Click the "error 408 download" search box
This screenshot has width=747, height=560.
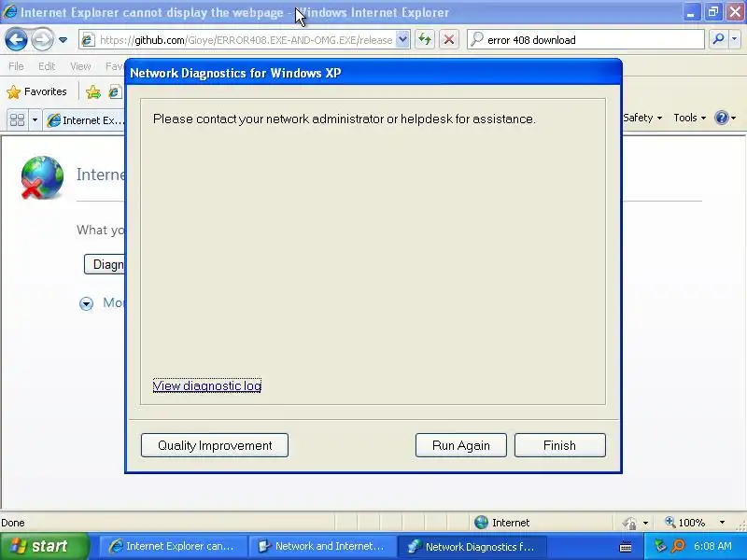(x=585, y=40)
